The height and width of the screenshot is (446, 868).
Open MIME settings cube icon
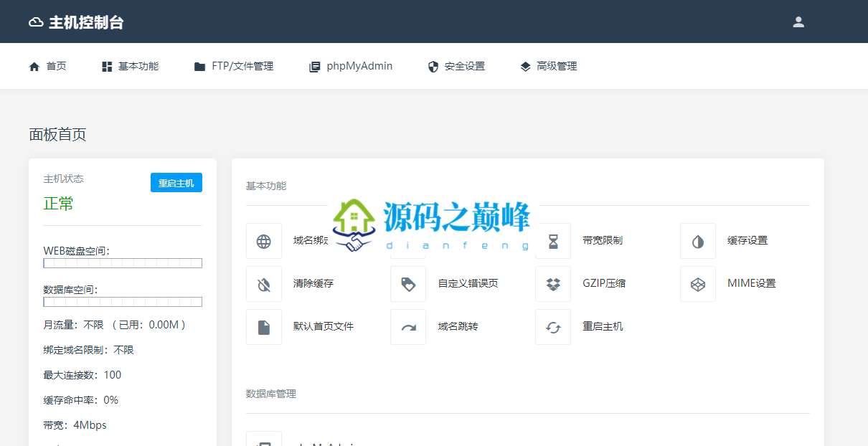point(698,284)
